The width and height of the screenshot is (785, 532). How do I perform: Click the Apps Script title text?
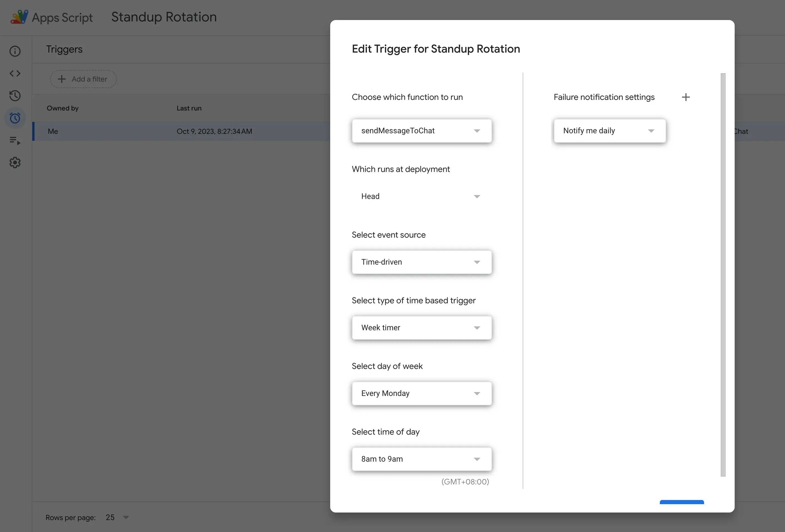coord(62,17)
